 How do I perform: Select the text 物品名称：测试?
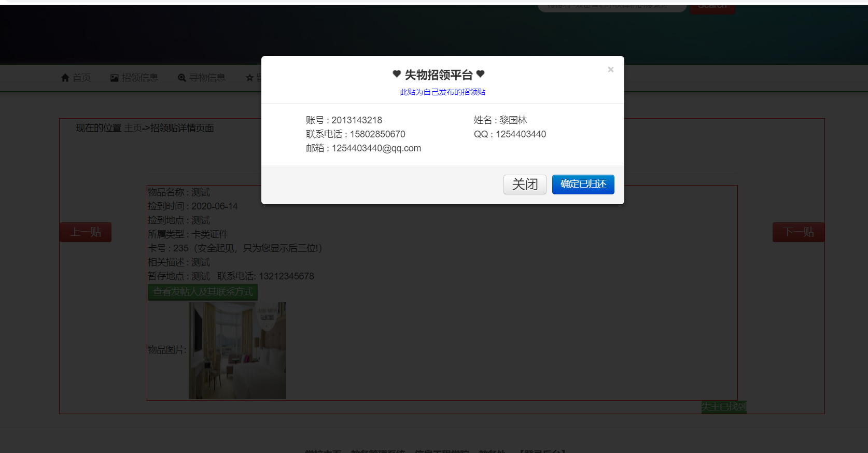click(179, 192)
